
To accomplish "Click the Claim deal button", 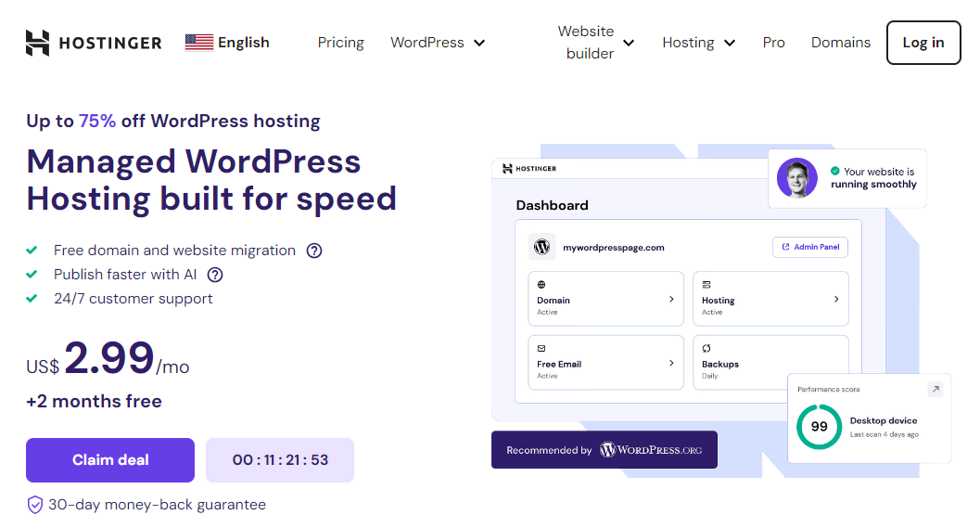I will pos(110,460).
